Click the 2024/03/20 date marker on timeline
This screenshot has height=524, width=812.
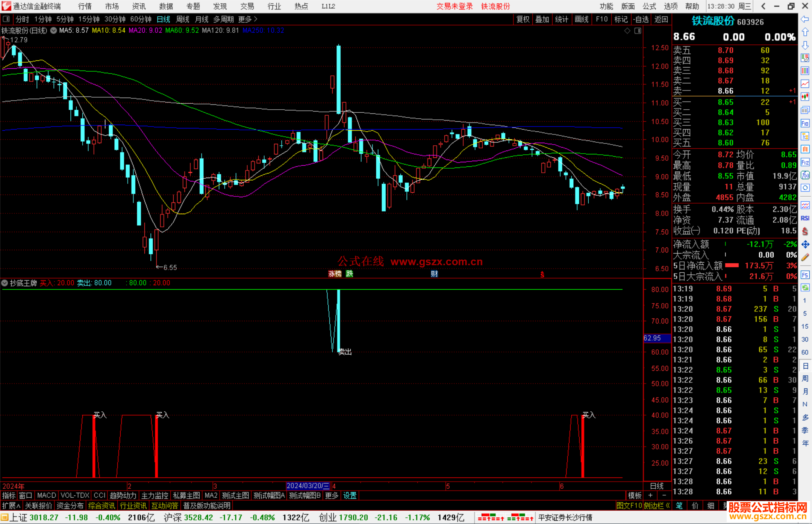308,486
